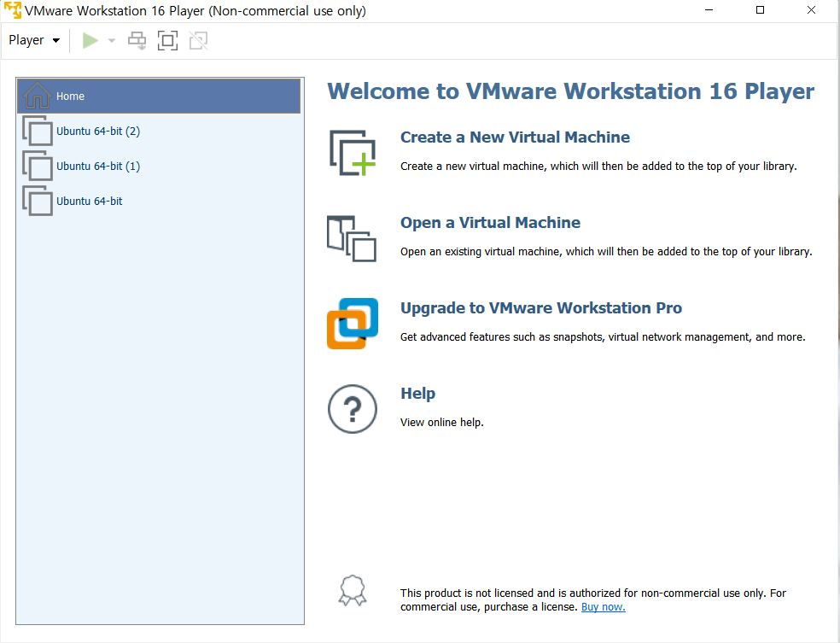Image resolution: width=840 pixels, height=643 pixels.
Task: Click the Ubuntu 64-bit (1) VM icon
Action: 38,166
